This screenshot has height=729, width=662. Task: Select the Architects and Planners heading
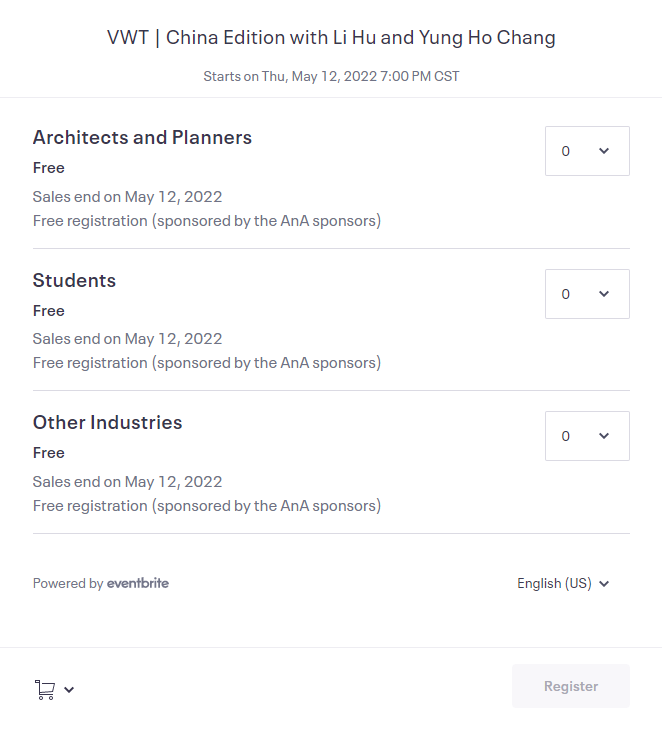point(142,138)
